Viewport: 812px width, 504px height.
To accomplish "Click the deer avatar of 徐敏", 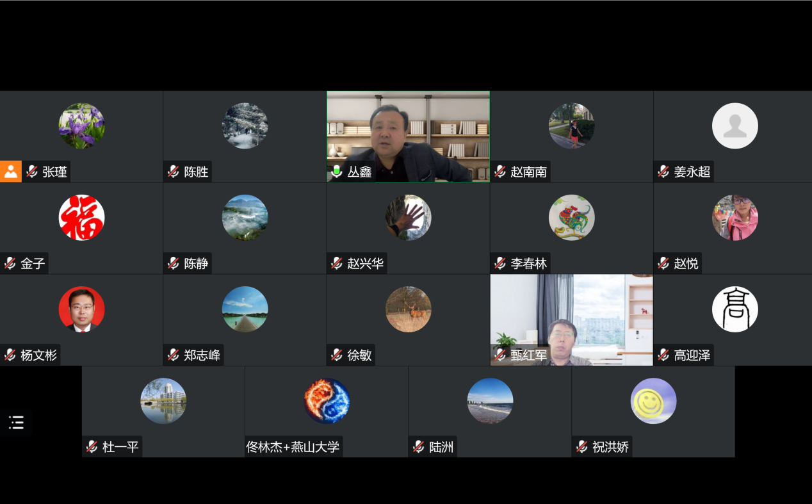I will (408, 309).
